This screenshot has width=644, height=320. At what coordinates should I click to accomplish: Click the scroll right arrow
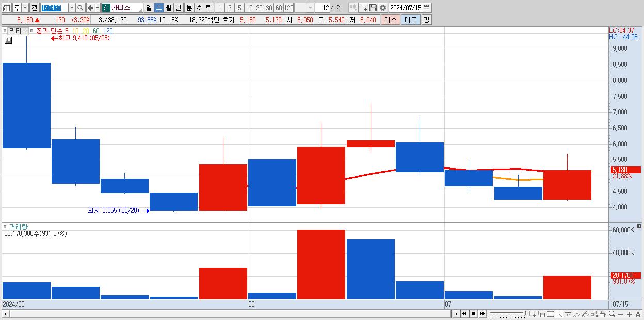(x=456, y=314)
